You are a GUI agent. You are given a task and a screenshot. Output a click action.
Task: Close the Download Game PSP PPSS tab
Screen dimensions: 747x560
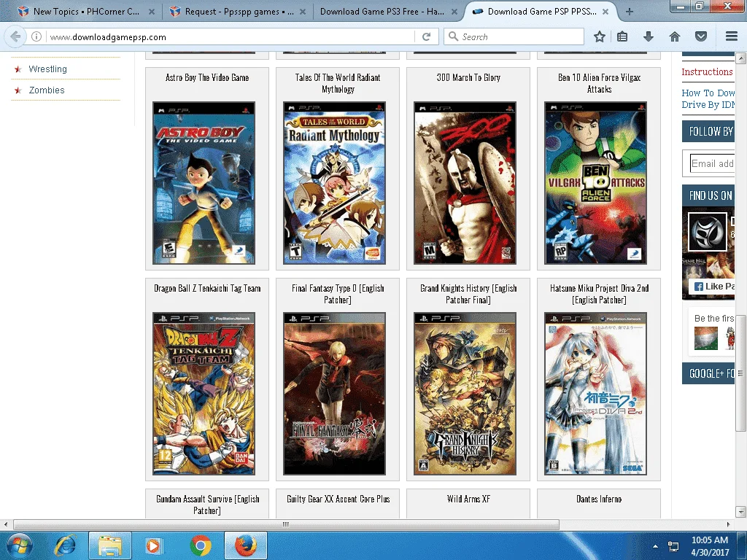(x=605, y=12)
